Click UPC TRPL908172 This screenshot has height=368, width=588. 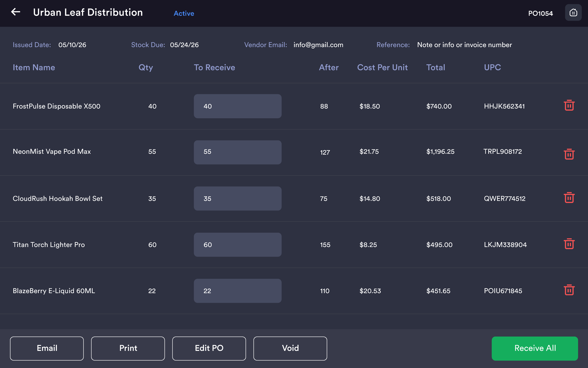(x=503, y=152)
